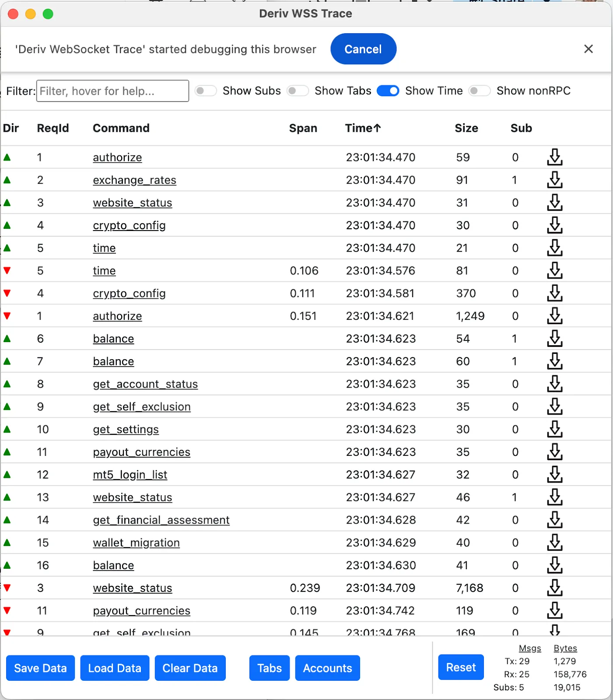This screenshot has height=700, width=613.
Task: Download payout_currencies response span 0.119
Action: [x=555, y=610]
